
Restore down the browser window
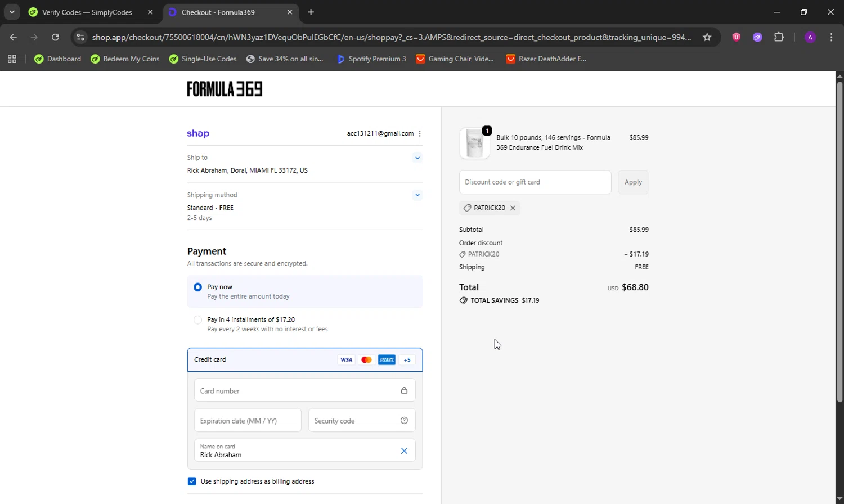(803, 12)
